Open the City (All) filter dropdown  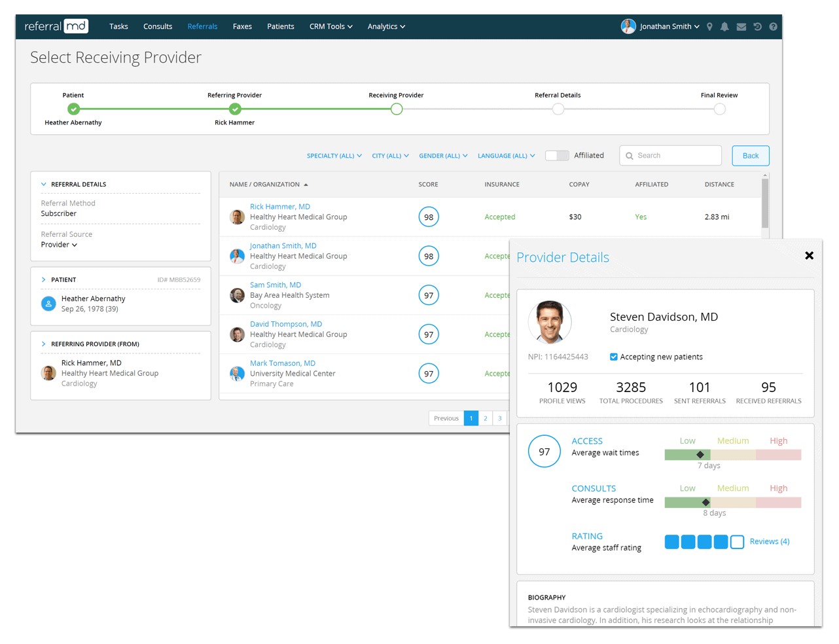(391, 156)
